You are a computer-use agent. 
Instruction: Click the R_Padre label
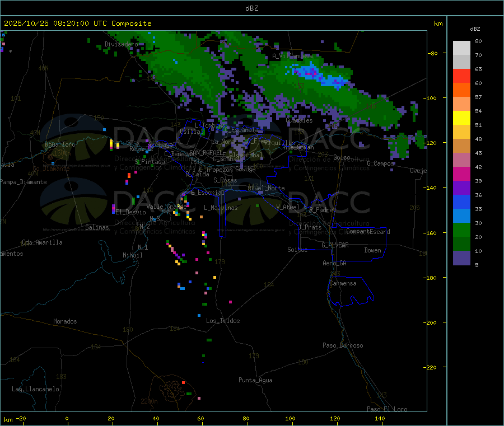point(321,210)
